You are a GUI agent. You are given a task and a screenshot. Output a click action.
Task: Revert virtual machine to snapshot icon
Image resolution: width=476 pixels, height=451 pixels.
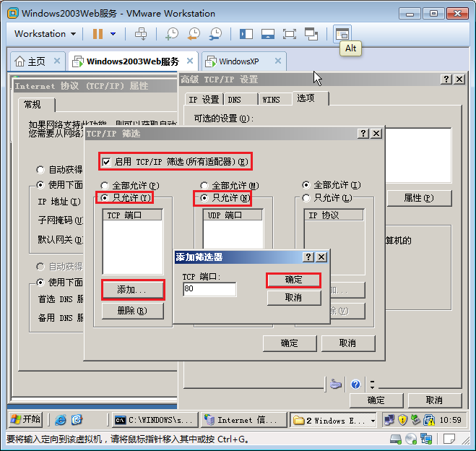coord(194,34)
